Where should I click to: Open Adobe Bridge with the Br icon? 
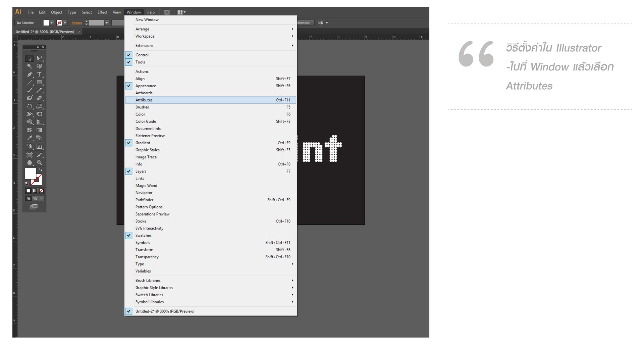[167, 12]
